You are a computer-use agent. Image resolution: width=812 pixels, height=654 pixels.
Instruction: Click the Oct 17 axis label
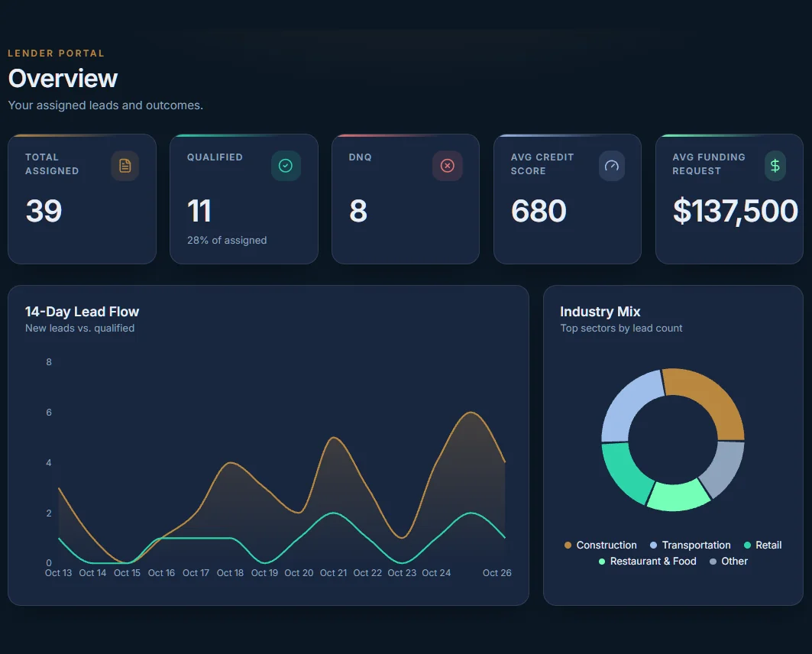click(x=196, y=573)
